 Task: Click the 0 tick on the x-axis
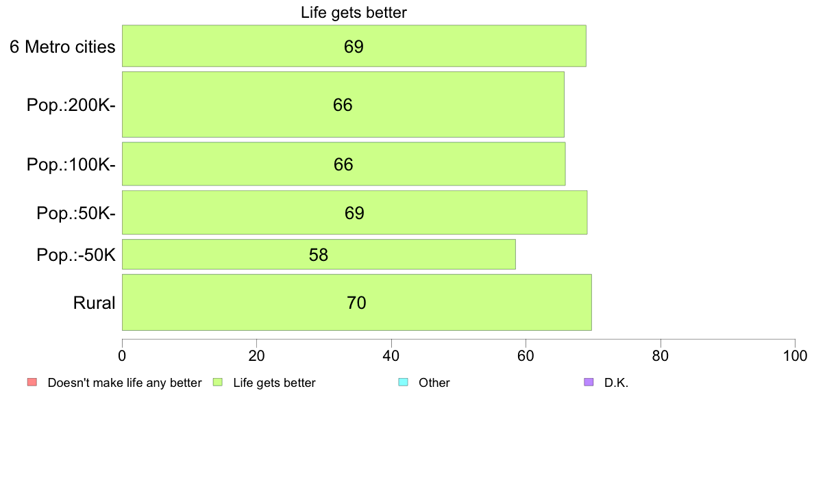click(122, 356)
